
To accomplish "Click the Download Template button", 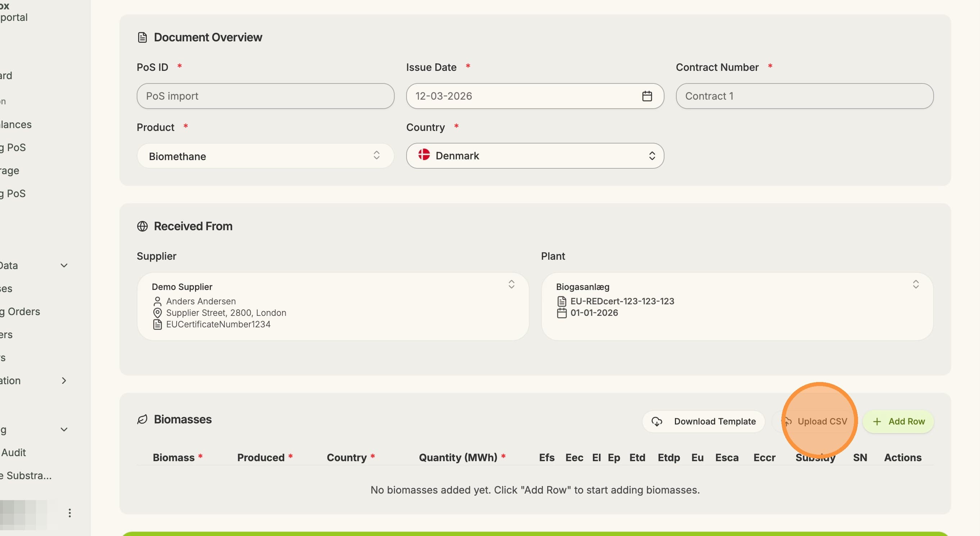I will 703,421.
